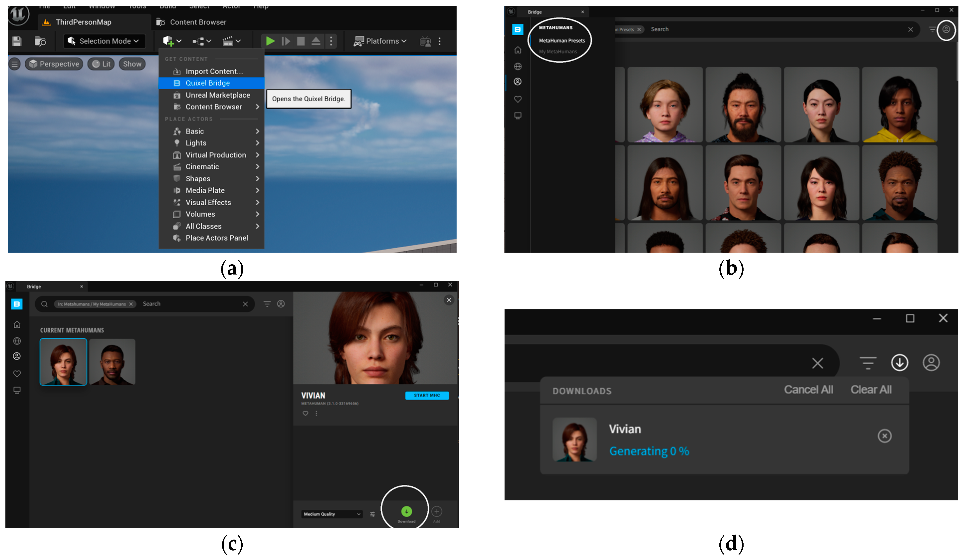Click the heart favorite icon under VIVIAN
The height and width of the screenshot is (560, 964).
point(305,413)
